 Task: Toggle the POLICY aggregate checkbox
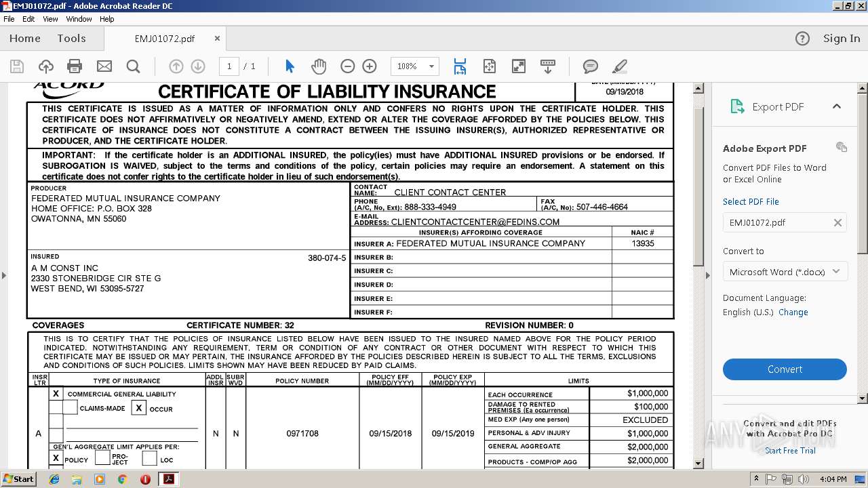click(56, 458)
